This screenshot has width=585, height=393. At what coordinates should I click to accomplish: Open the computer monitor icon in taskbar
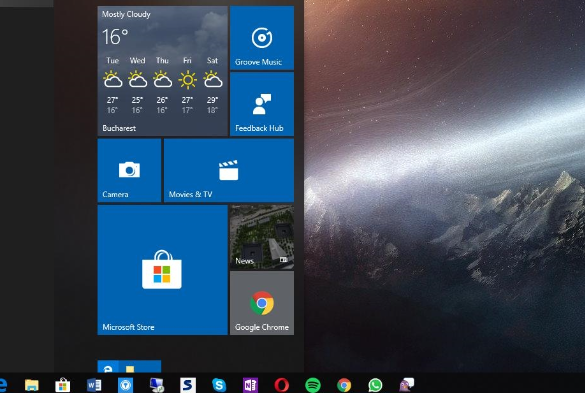[x=156, y=385]
